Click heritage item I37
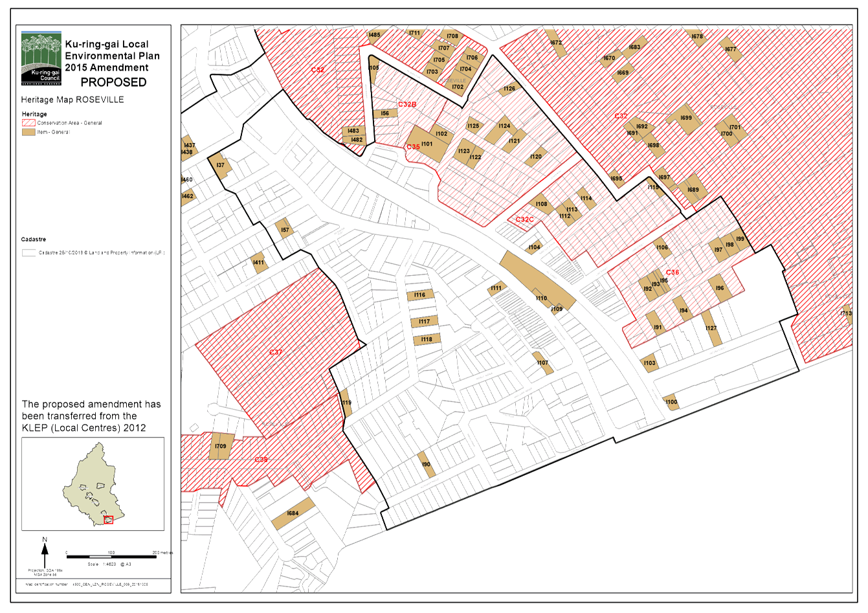 [x=220, y=166]
